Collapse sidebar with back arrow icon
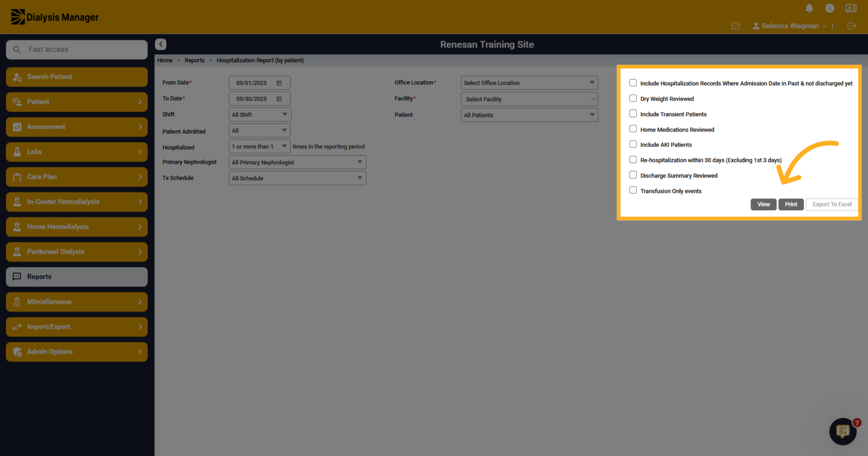The width and height of the screenshot is (868, 456). point(161,44)
